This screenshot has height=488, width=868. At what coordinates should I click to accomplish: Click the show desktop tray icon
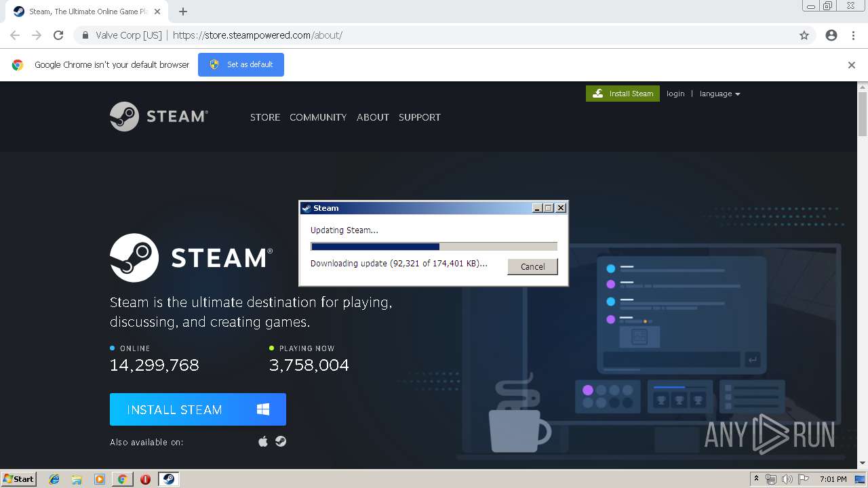pos(860,479)
